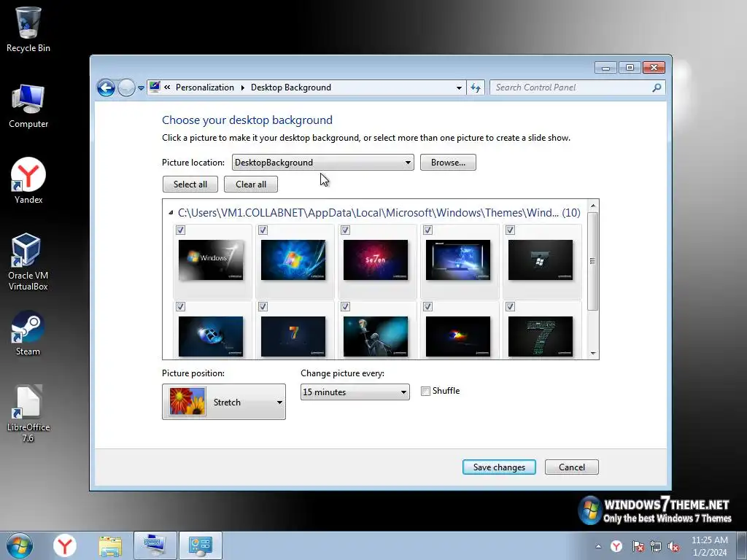
Task: Click the muted volume tray icon
Action: click(673, 546)
